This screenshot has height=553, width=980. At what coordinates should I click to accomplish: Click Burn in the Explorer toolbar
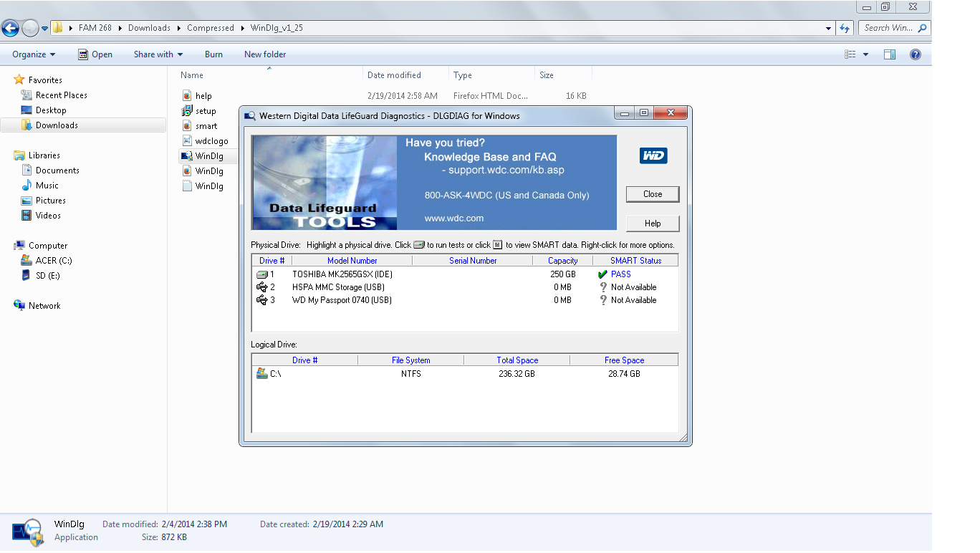pyautogui.click(x=213, y=54)
